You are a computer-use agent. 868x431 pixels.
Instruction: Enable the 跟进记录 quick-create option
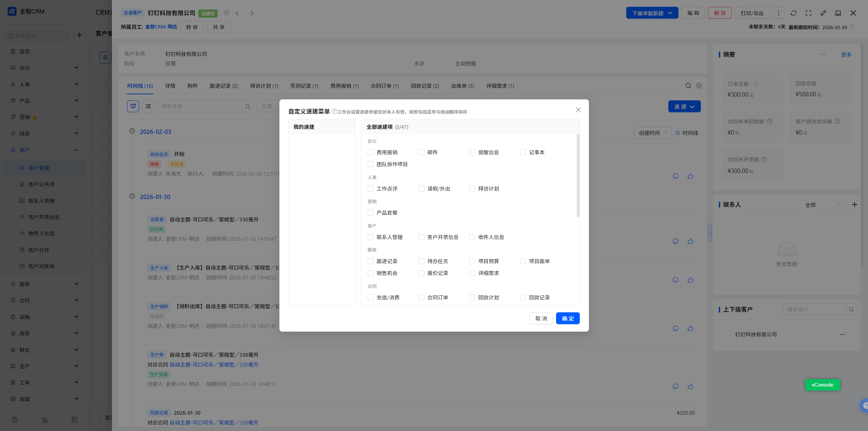371,261
